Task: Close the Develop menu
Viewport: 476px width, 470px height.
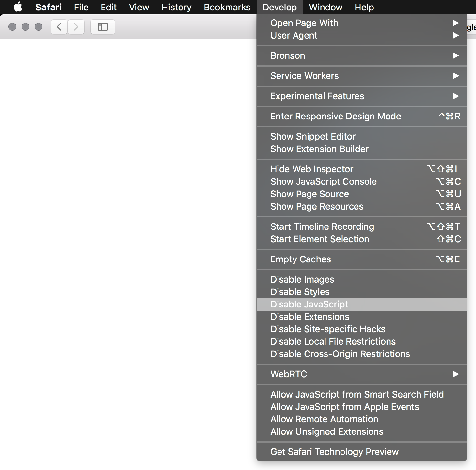Action: point(279,7)
